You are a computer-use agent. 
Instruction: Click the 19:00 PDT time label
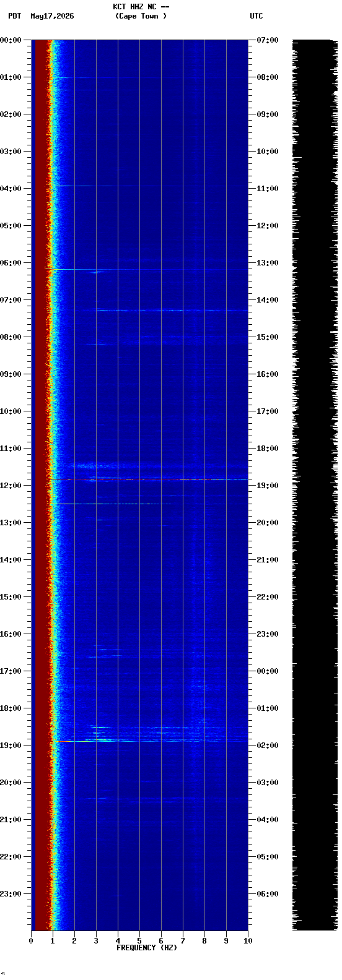pyautogui.click(x=11, y=746)
